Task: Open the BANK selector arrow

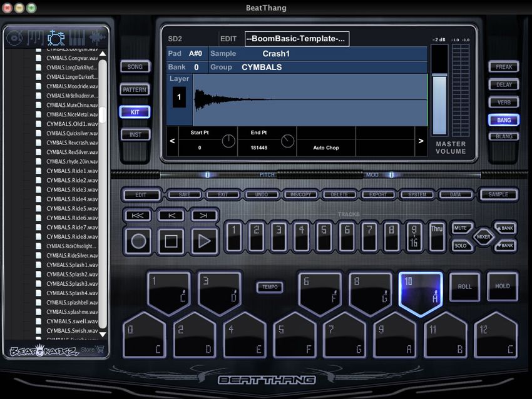Action: (x=505, y=228)
